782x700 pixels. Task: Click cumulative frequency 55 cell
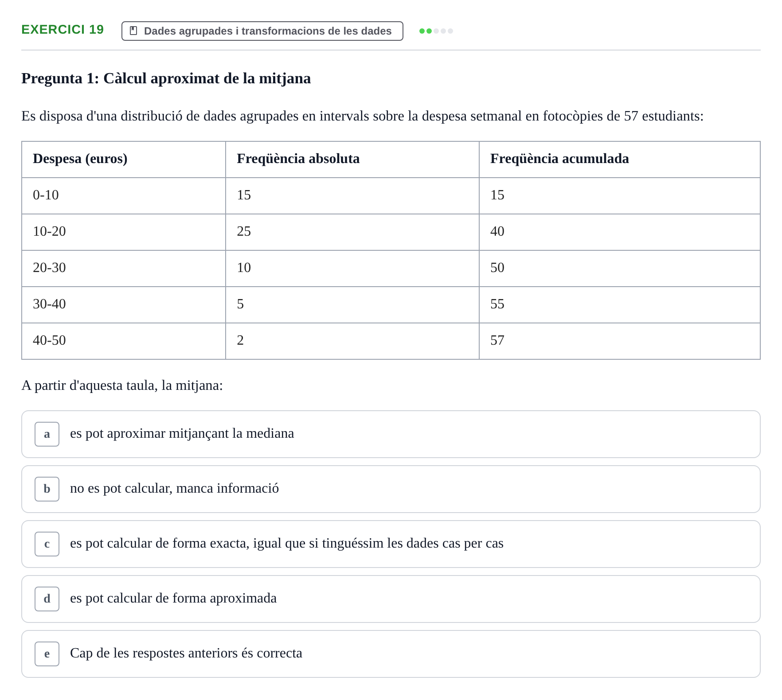[620, 305]
